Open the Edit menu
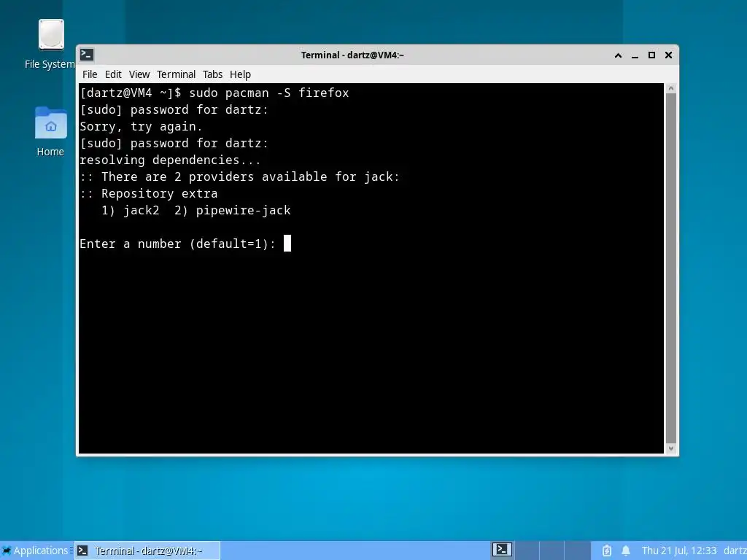Image resolution: width=747 pixels, height=560 pixels. (x=113, y=74)
